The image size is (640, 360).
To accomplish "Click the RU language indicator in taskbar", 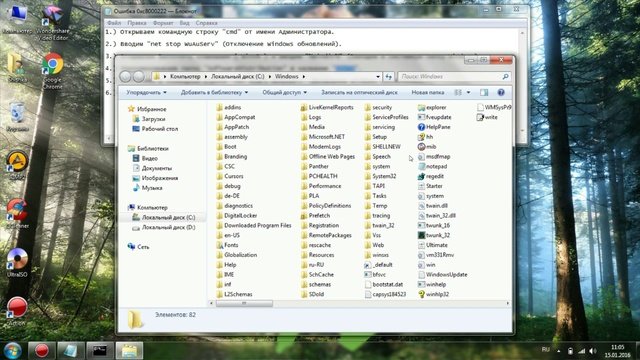I will click(545, 349).
